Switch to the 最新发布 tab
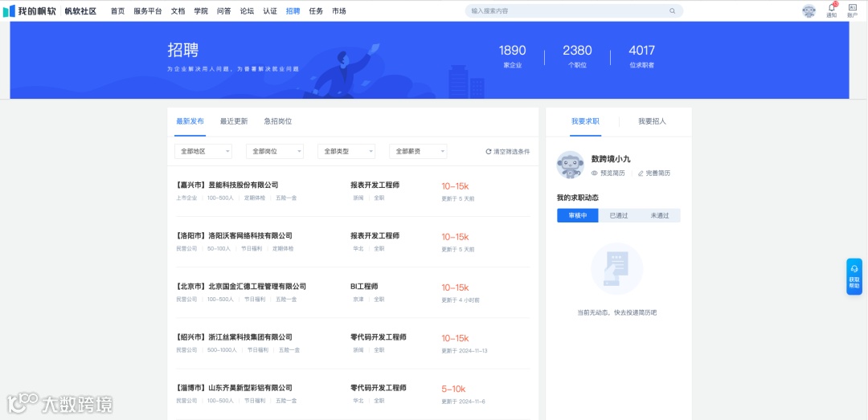Viewport: 868px width, 420px height. tap(190, 121)
